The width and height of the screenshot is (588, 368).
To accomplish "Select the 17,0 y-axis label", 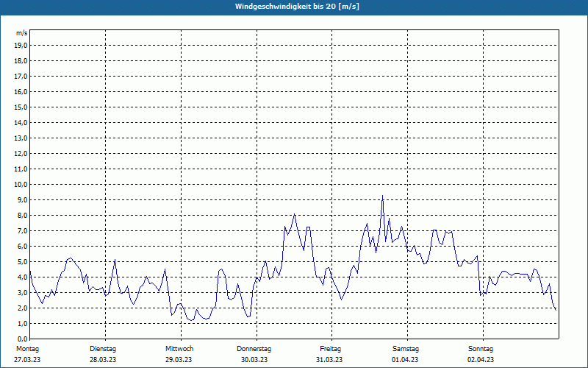I will (x=21, y=77).
